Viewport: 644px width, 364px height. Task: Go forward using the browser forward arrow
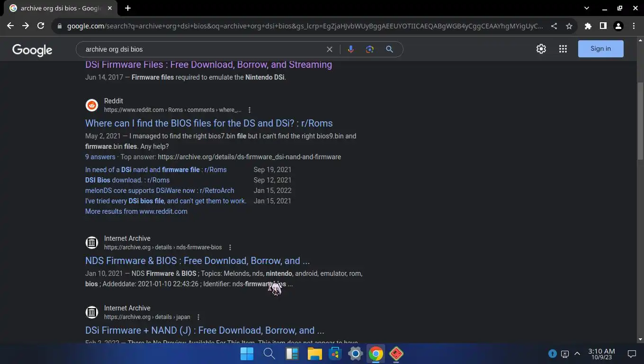26,26
